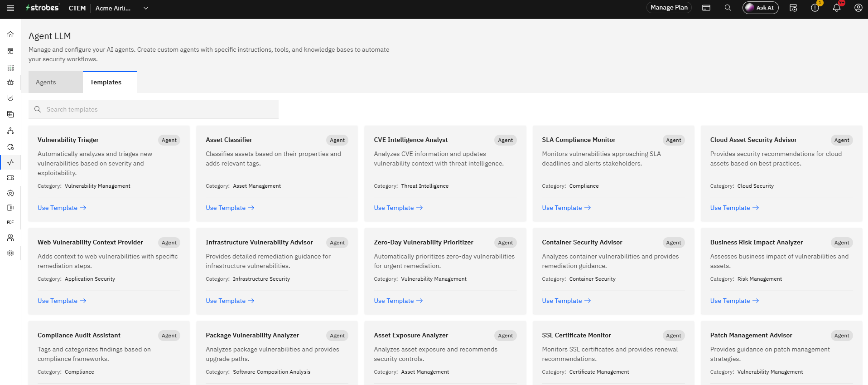Use Template for SLA Compliance Monitor
868x385 pixels.
pos(566,208)
